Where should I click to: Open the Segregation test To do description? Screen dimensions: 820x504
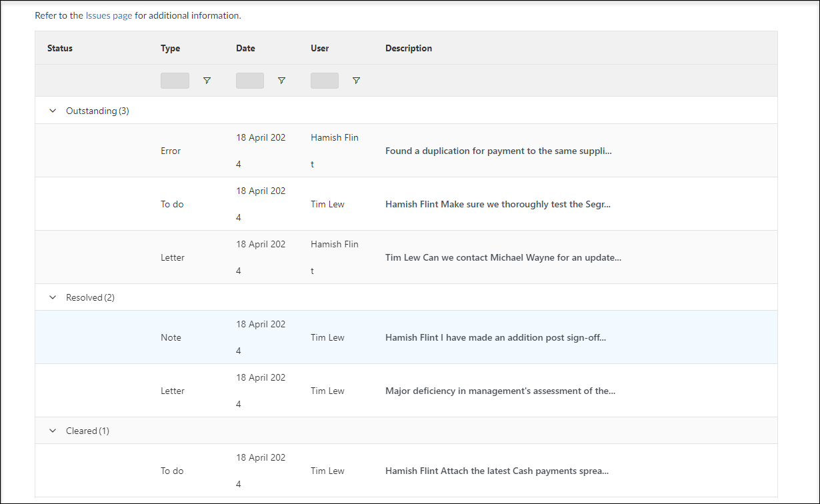[x=497, y=204]
